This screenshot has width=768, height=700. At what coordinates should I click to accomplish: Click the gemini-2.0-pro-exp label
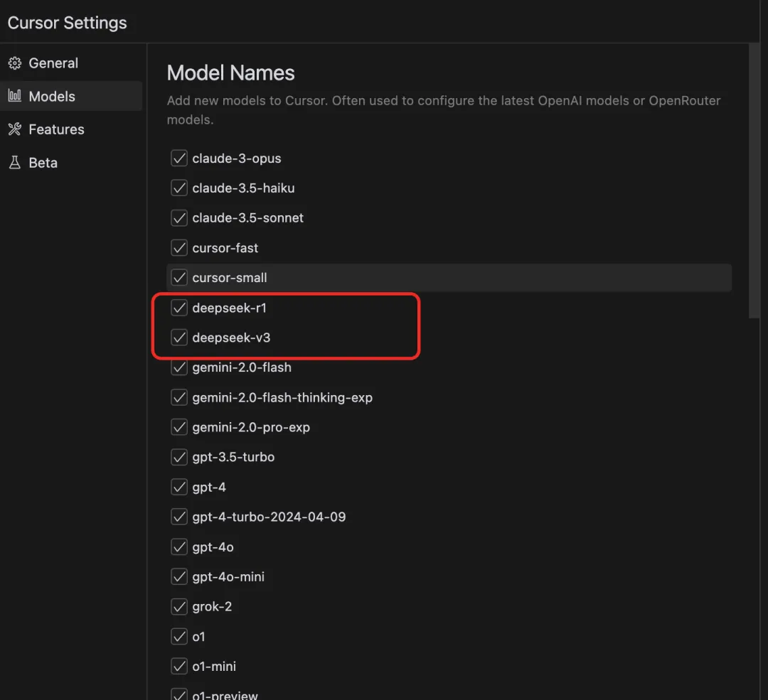(x=251, y=427)
